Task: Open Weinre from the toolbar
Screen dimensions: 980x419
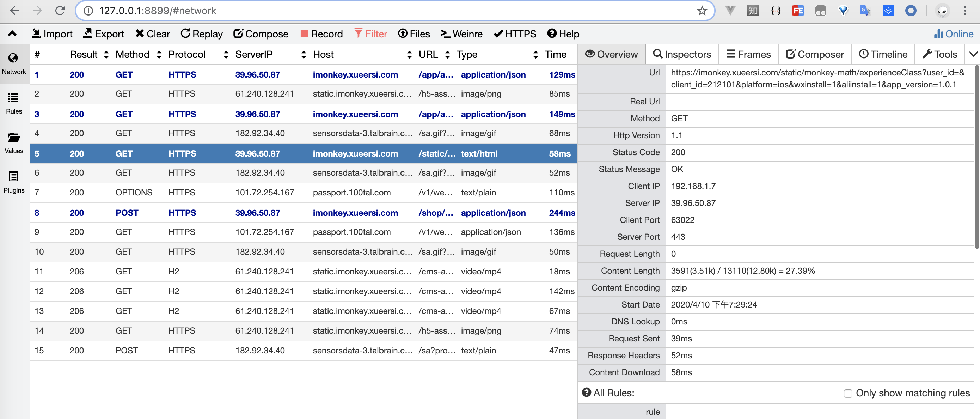Action: point(461,34)
